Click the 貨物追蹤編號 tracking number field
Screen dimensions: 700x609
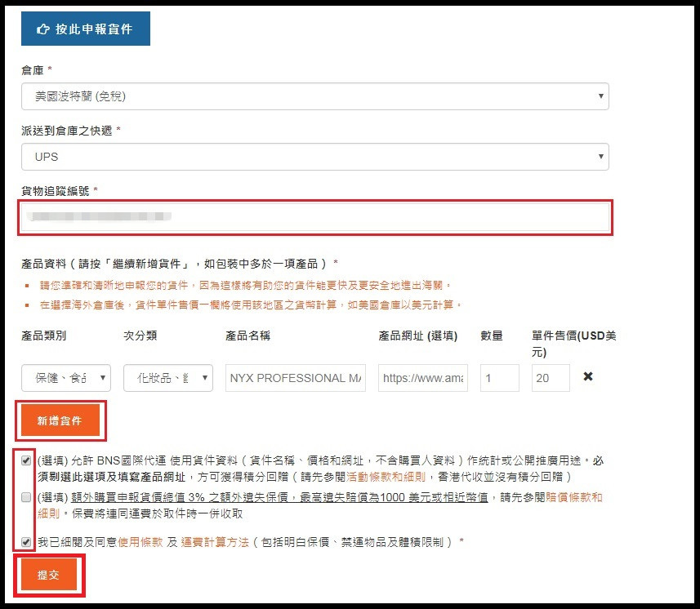[314, 217]
